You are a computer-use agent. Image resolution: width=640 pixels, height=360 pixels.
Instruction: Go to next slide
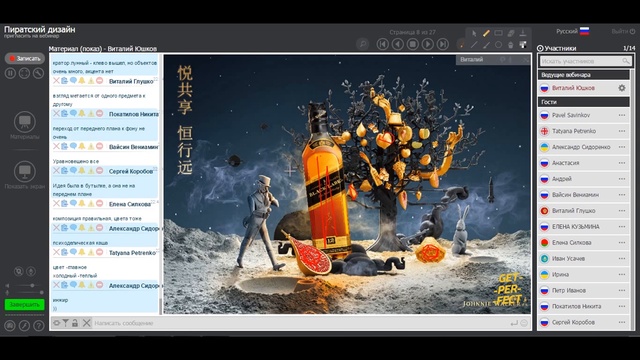[x=427, y=44]
